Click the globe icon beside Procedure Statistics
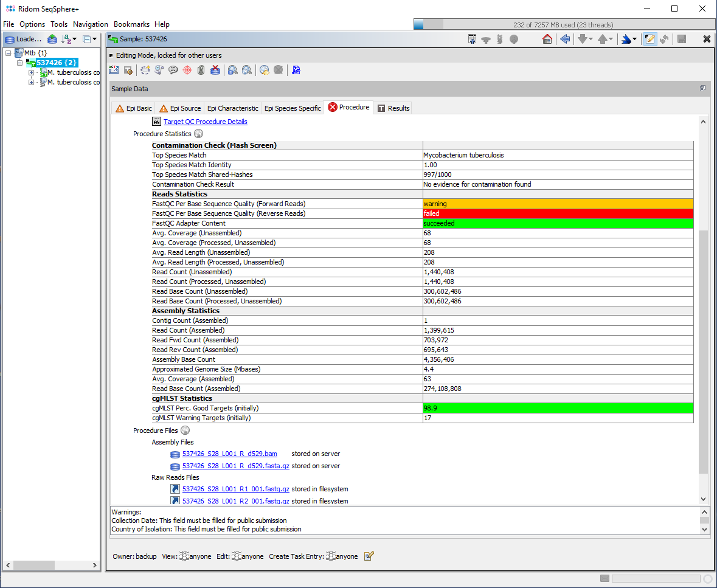Image resolution: width=717 pixels, height=588 pixels. click(x=198, y=134)
